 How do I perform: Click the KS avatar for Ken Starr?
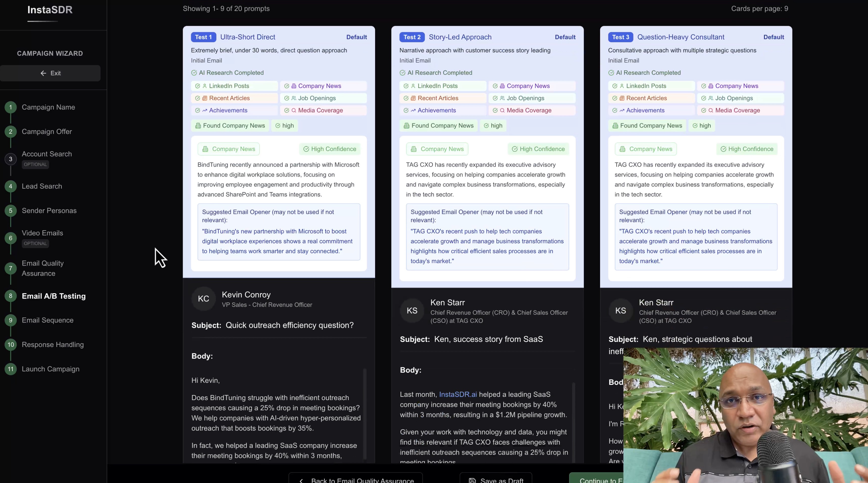point(412,311)
